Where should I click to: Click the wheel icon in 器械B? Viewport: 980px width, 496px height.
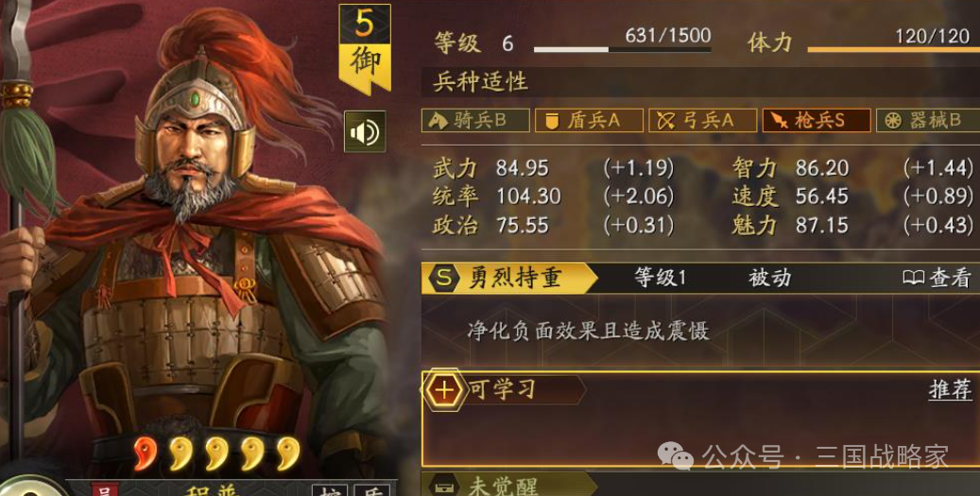pyautogui.click(x=893, y=121)
